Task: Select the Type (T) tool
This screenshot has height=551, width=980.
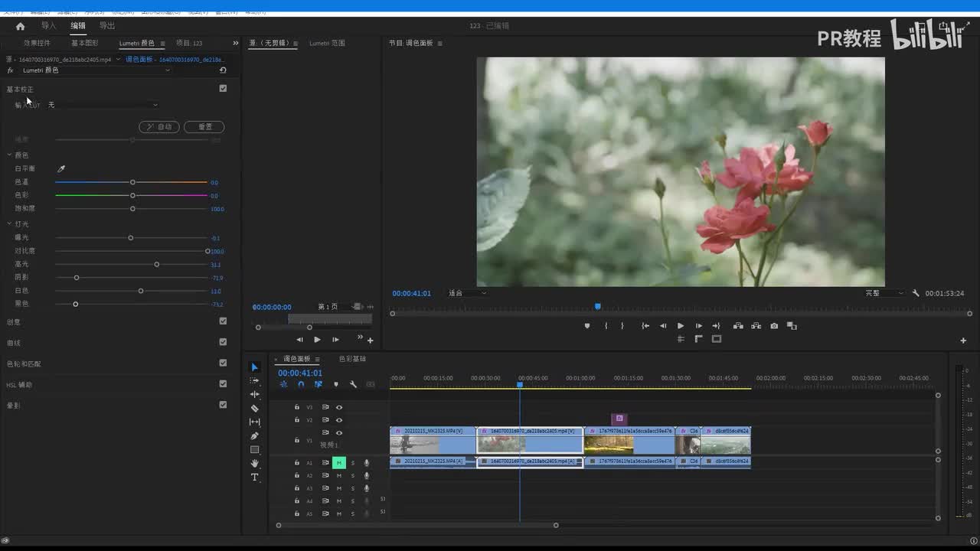Action: (255, 478)
